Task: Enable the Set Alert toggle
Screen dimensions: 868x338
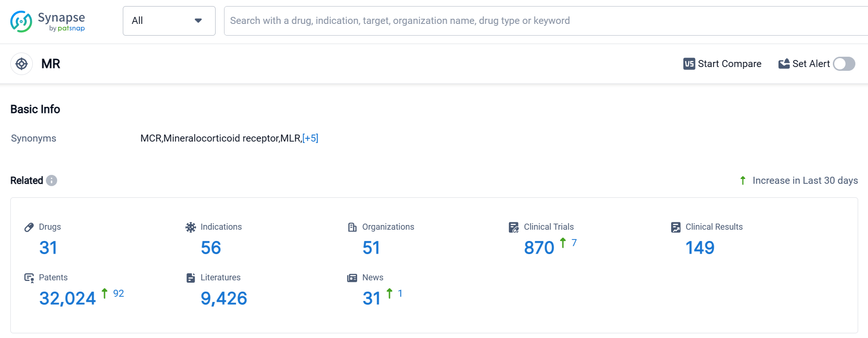Action: 844,64
